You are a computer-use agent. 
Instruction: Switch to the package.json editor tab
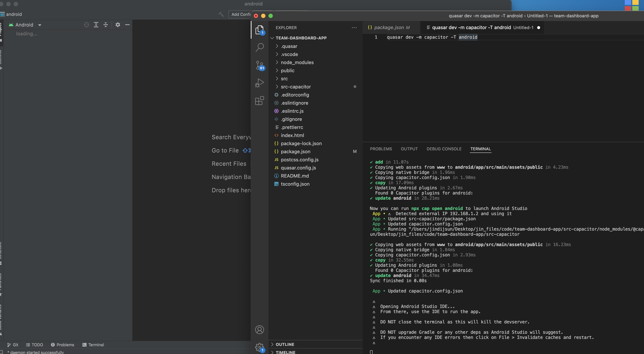389,27
